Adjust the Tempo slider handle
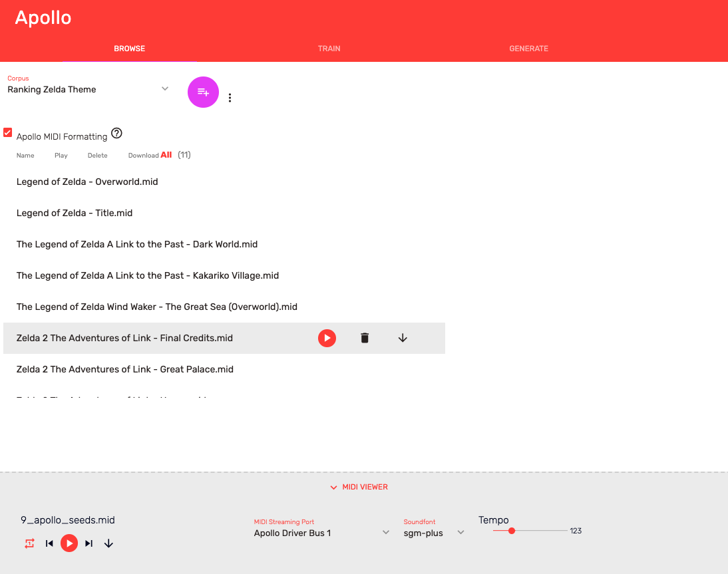The image size is (728, 574). click(x=512, y=531)
